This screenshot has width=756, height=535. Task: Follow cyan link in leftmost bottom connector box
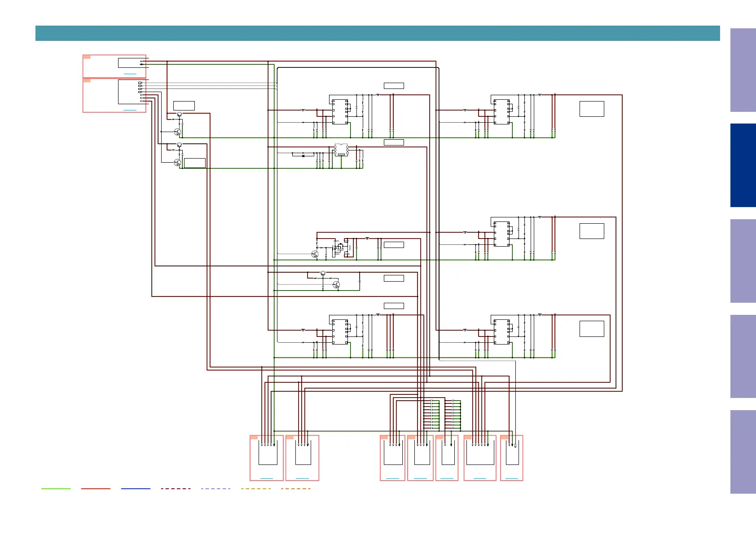(267, 478)
